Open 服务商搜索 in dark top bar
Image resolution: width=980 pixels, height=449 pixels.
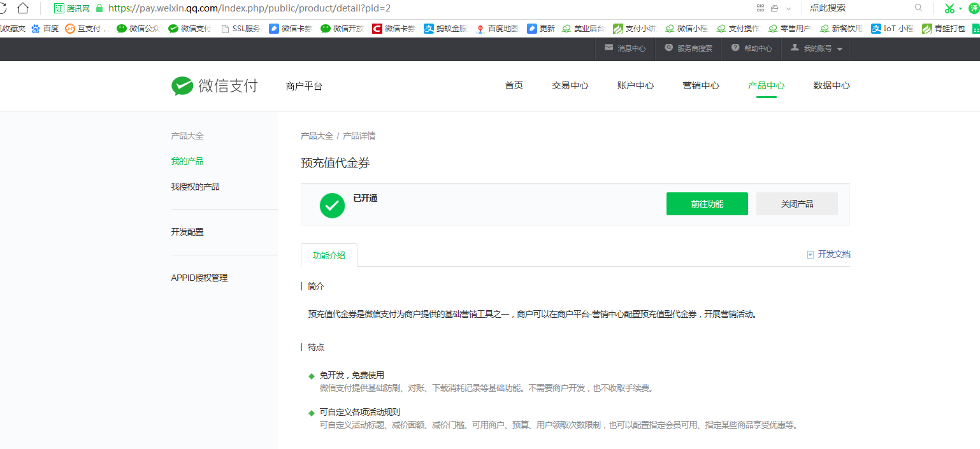coord(688,48)
